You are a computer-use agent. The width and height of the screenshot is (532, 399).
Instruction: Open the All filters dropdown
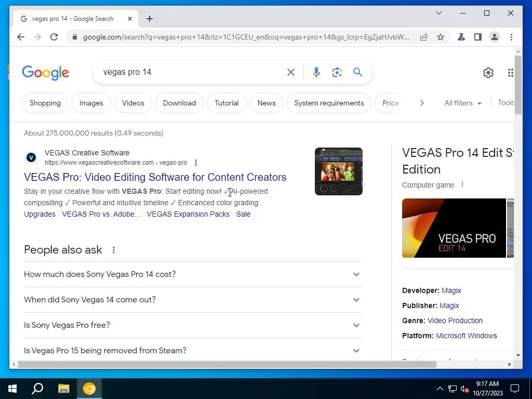463,103
